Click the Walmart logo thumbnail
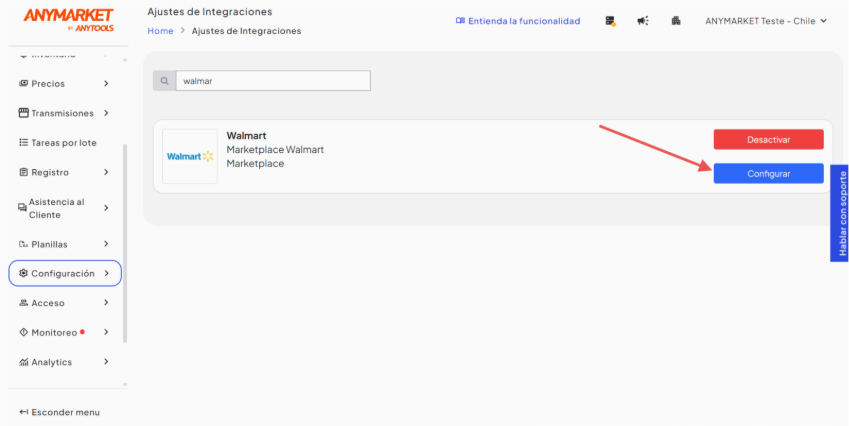Screen dimensions: 849x426 190,156
